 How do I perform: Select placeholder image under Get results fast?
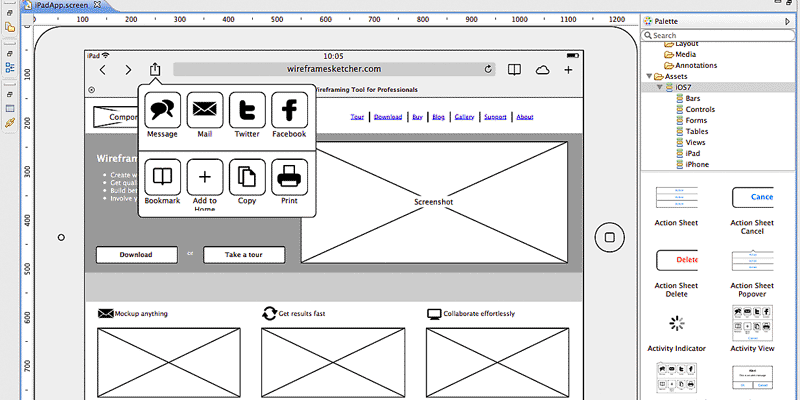[x=333, y=363]
